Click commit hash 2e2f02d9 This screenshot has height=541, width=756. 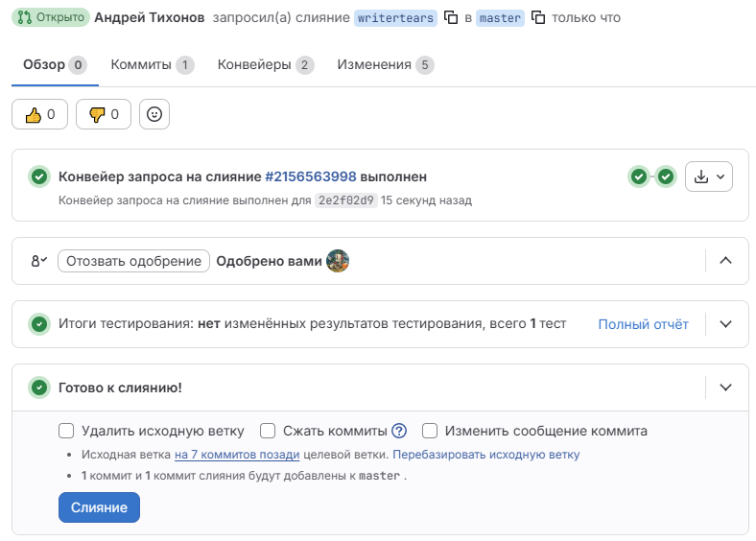[x=345, y=200]
